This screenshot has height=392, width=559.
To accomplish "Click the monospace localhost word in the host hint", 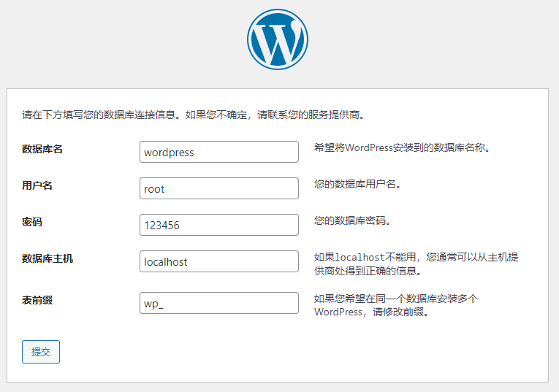I will coord(359,258).
